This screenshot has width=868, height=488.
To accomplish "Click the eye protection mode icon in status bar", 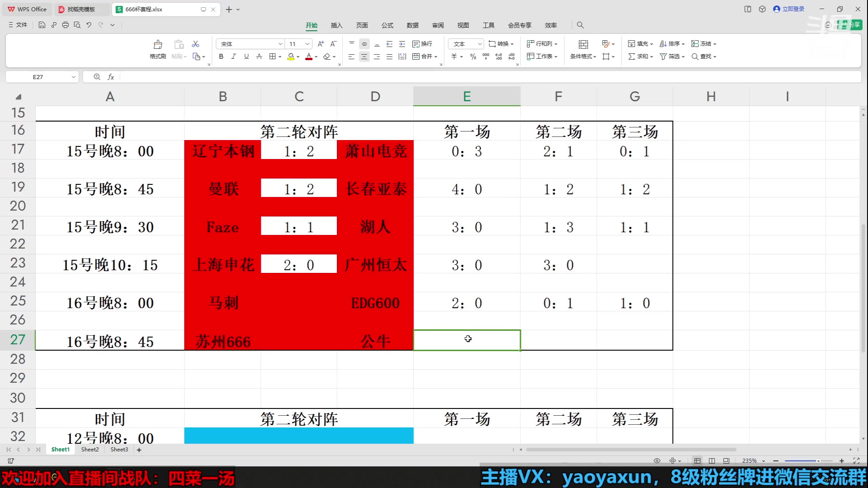I will 657,460.
